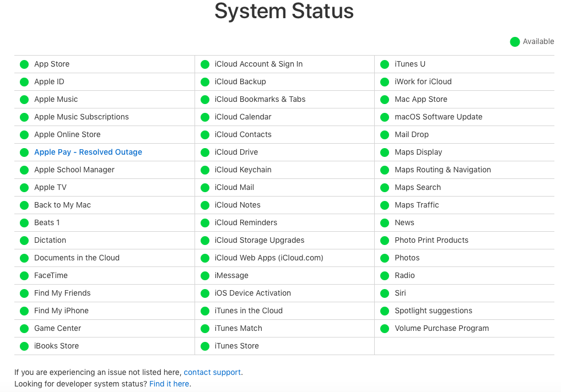Click the green Available legend dot
The image size is (561, 392).
tap(515, 42)
